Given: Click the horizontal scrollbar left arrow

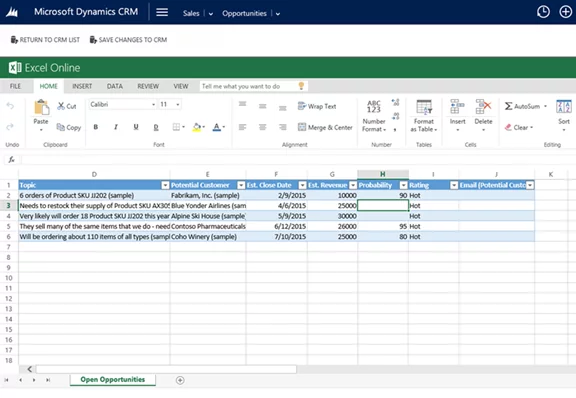Looking at the screenshot, I should (29, 369).
